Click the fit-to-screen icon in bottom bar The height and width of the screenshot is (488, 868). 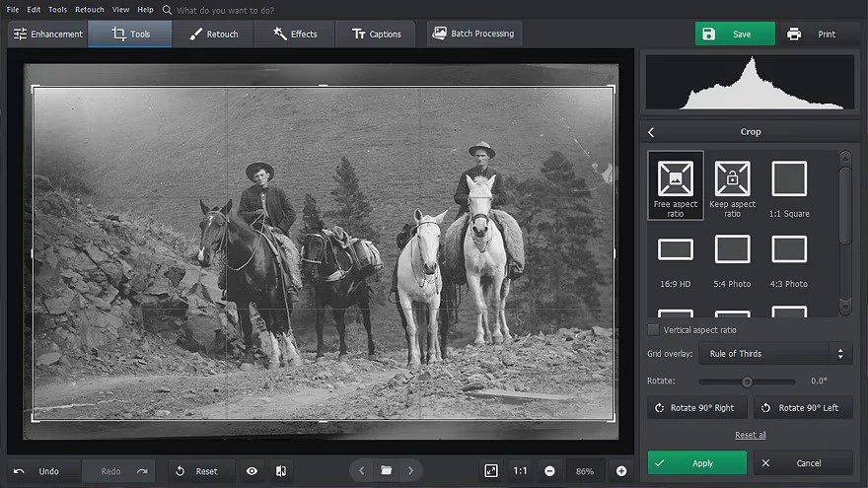click(491, 471)
